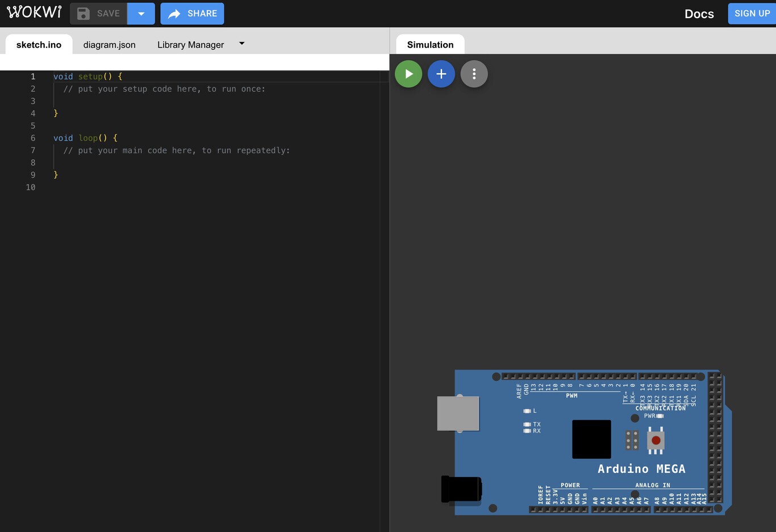Select the sketch.ino tab
This screenshot has width=776, height=532.
(x=38, y=44)
